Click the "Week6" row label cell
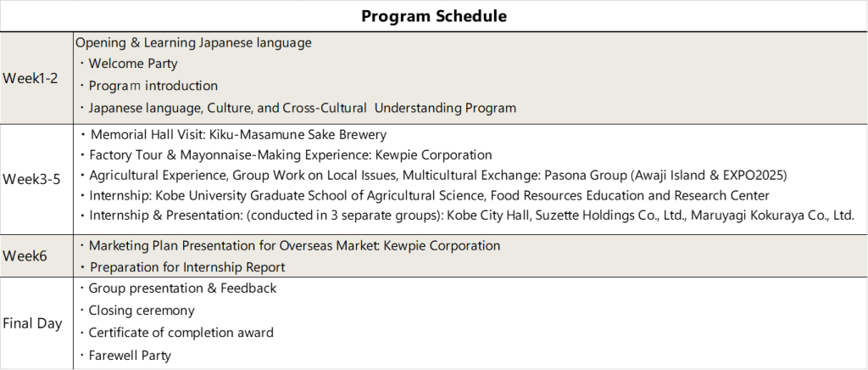Image resolution: width=868 pixels, height=370 pixels. click(x=25, y=255)
